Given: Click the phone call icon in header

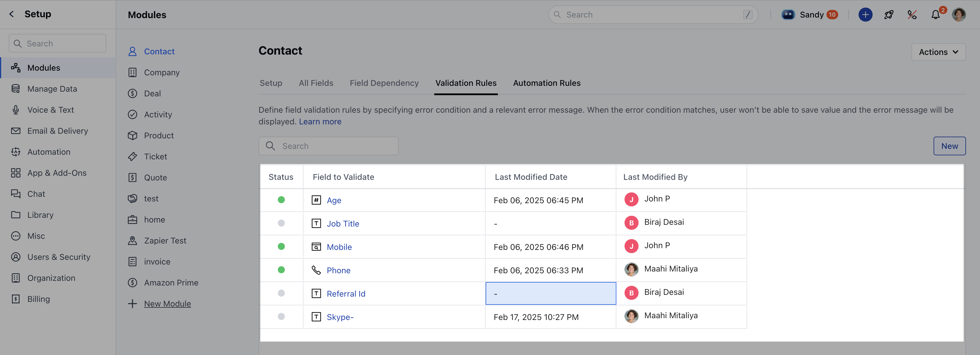Looking at the screenshot, I should point(912,15).
